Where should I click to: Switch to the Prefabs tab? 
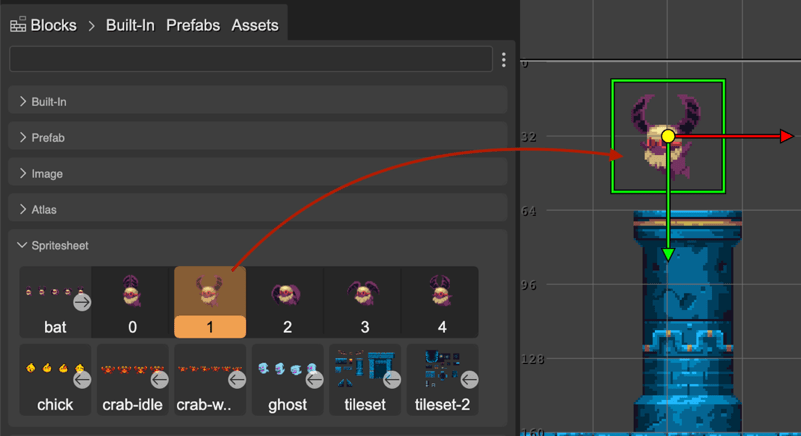(193, 25)
